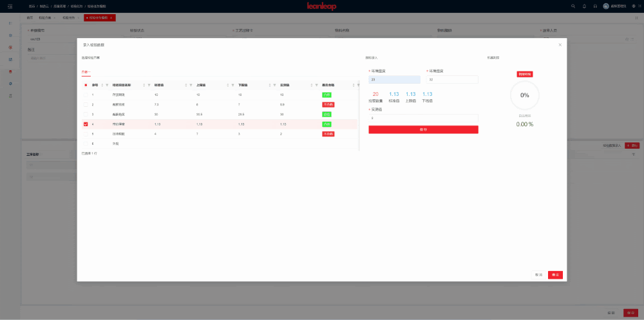
Task: Click the 合格 tag in row 1
Action: pyautogui.click(x=327, y=95)
